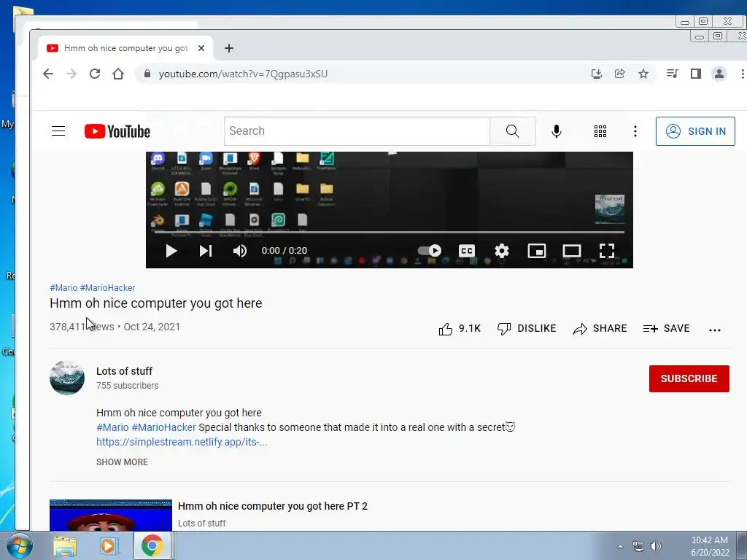Viewport: 747px width, 560px height.
Task: Click the '755 subscribers' text
Action: tap(127, 386)
